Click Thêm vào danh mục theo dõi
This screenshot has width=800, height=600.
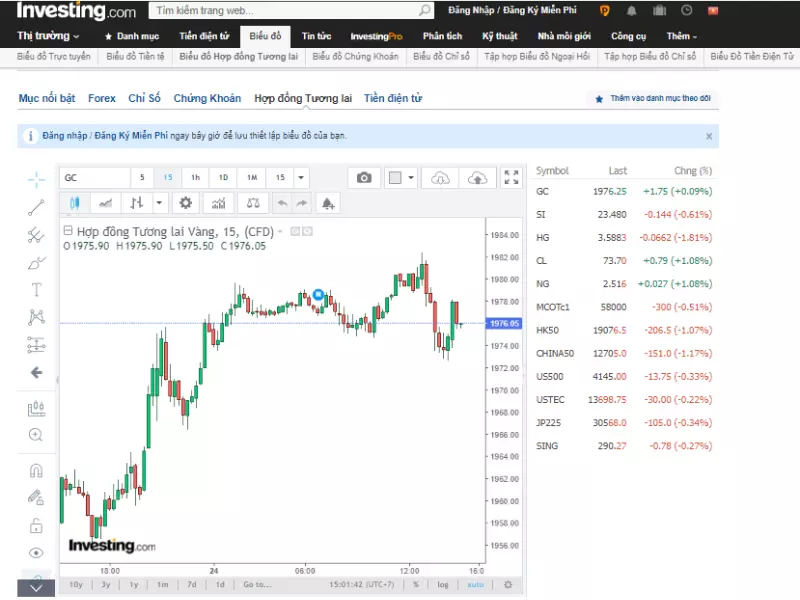[x=653, y=98]
